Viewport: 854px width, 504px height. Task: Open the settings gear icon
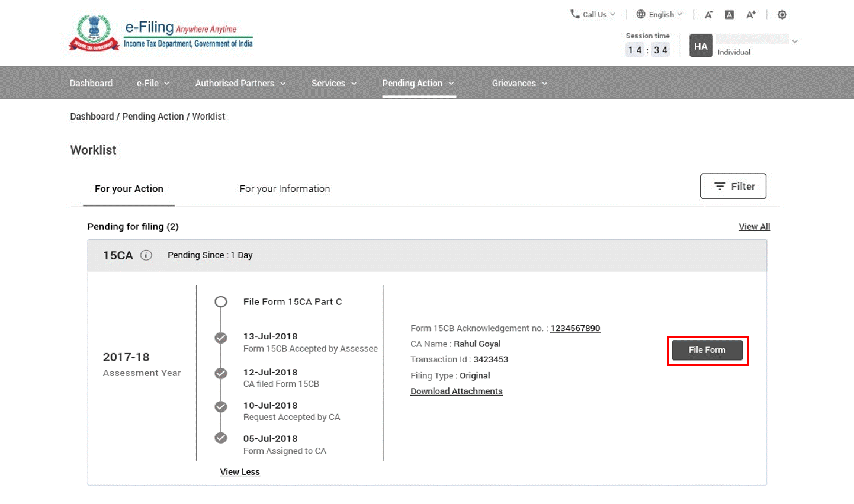tap(782, 14)
